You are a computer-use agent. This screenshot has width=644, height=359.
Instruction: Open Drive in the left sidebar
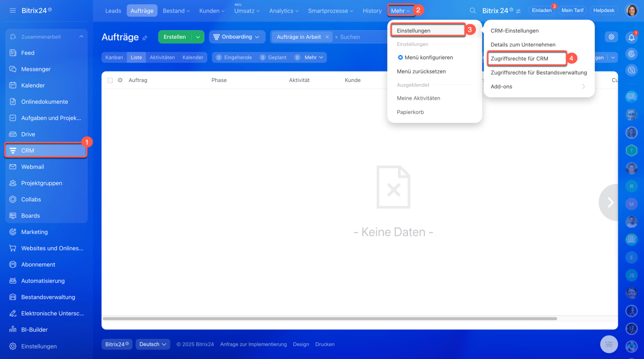pyautogui.click(x=28, y=134)
